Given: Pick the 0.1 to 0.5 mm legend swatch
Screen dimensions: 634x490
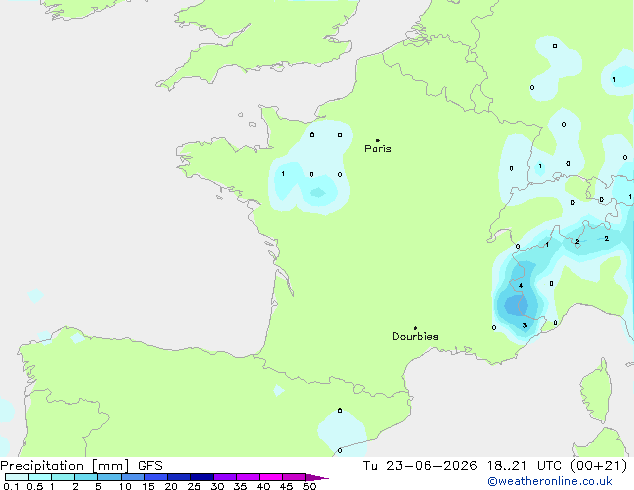Looking at the screenshot, I should pyautogui.click(x=17, y=477).
